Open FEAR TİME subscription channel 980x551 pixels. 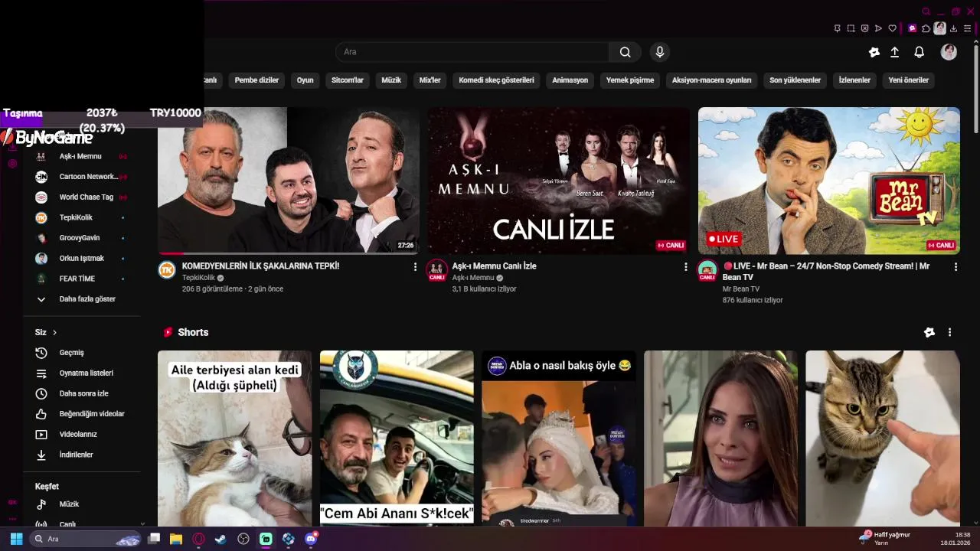tap(82, 279)
